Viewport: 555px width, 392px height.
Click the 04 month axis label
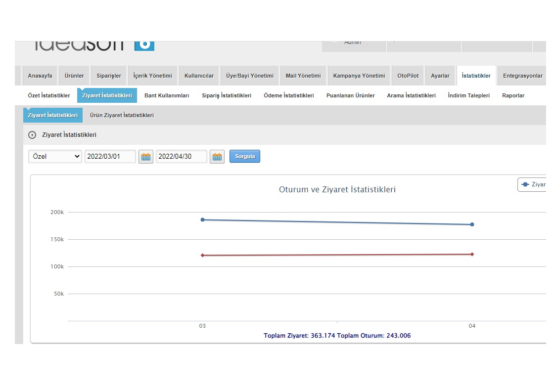[472, 326]
